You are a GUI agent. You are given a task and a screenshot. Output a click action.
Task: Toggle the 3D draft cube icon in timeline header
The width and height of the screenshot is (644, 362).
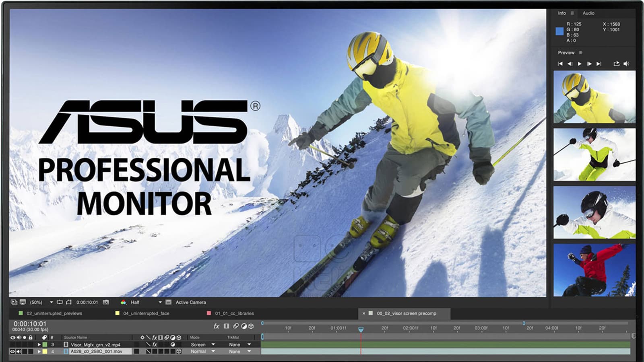click(x=251, y=326)
